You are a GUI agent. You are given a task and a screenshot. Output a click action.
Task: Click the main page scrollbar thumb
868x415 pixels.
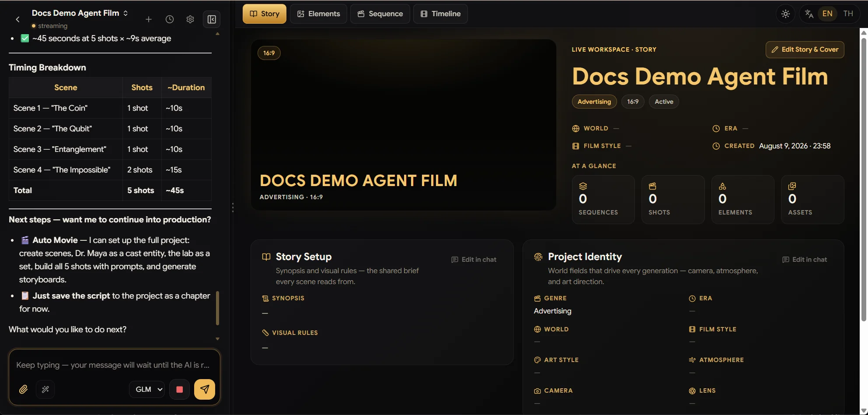pos(864,179)
